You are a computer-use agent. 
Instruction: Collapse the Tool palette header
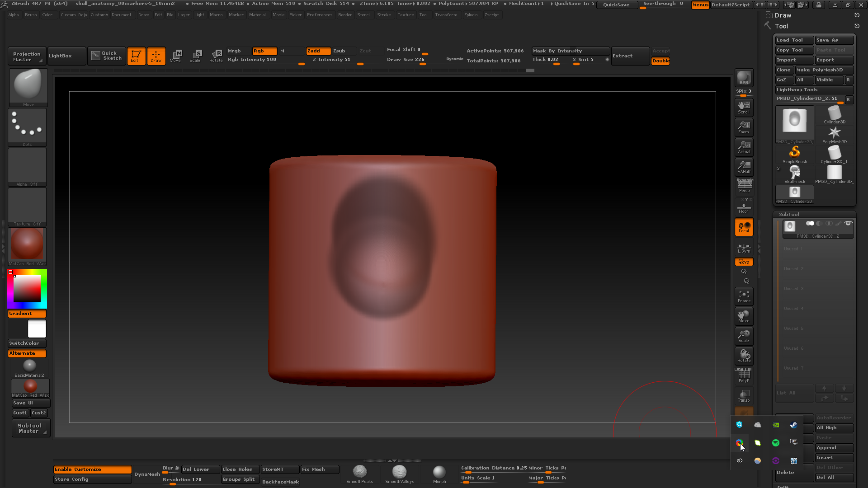[782, 26]
